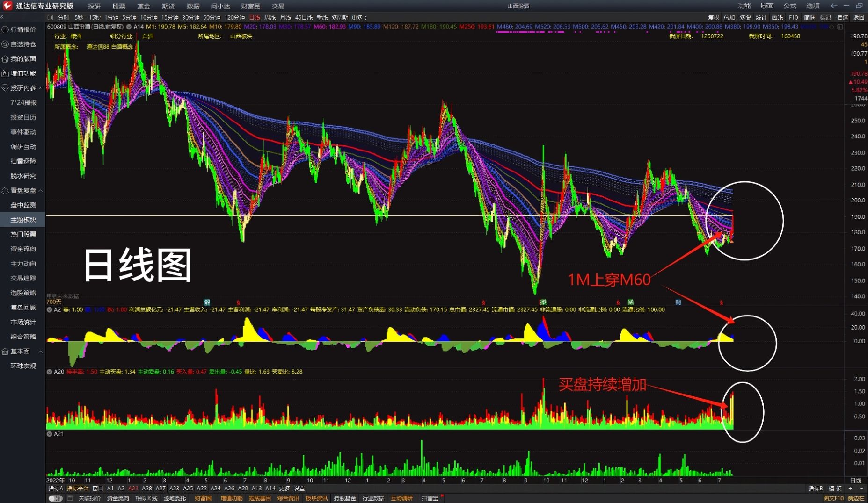Collapse the 看盘复盘 sidebar section

coord(41,191)
